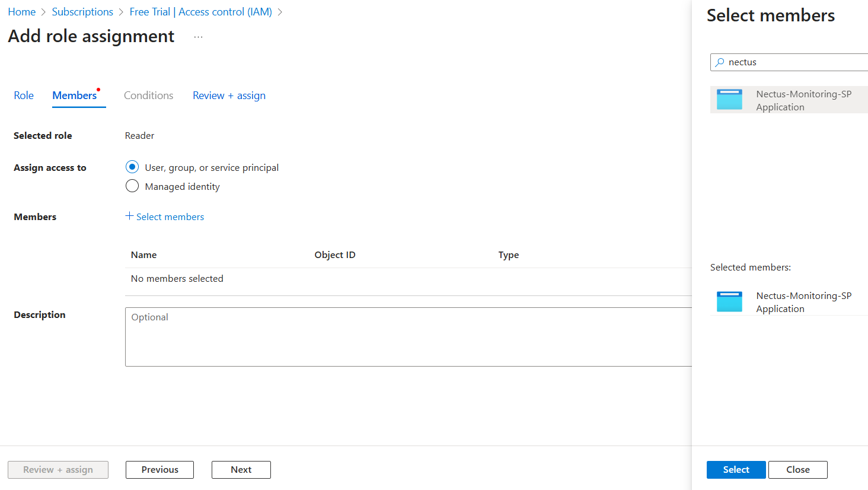Go back with the Previous button
This screenshot has height=490, width=868.
[x=159, y=469]
